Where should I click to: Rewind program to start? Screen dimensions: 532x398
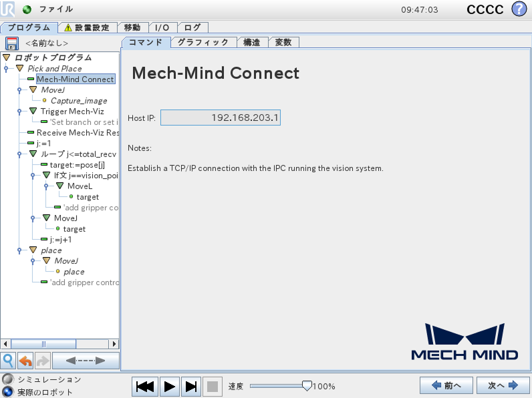tap(145, 387)
